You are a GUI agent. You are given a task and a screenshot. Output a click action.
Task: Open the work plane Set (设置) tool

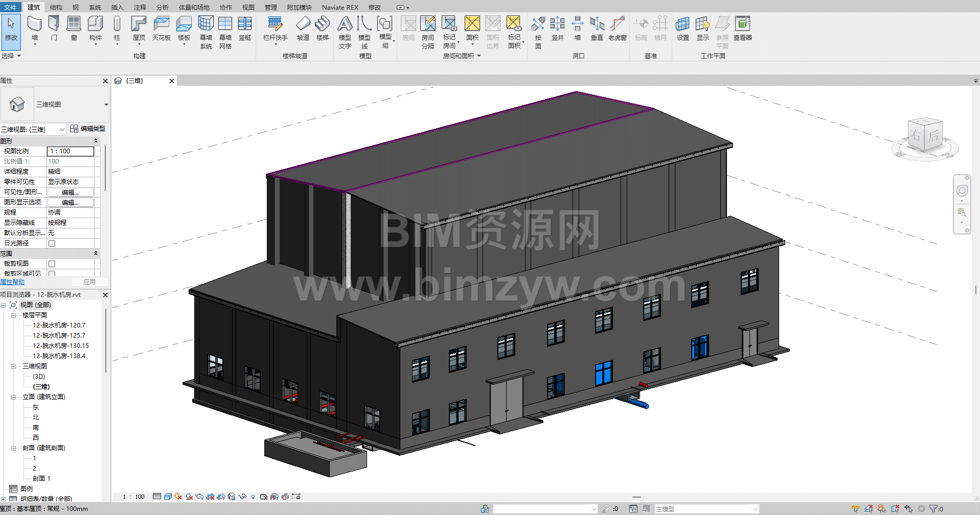[683, 28]
